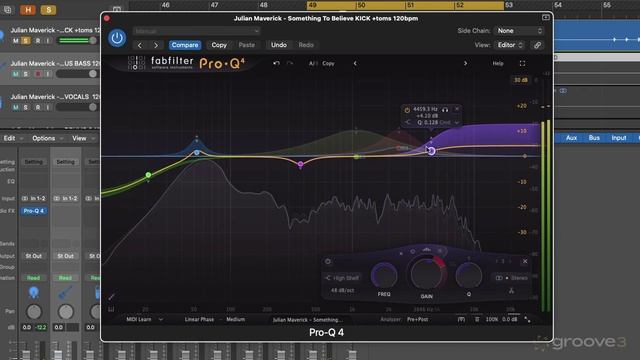The image size is (640, 360).
Task: Open the mixer View menu
Action: (x=83, y=138)
